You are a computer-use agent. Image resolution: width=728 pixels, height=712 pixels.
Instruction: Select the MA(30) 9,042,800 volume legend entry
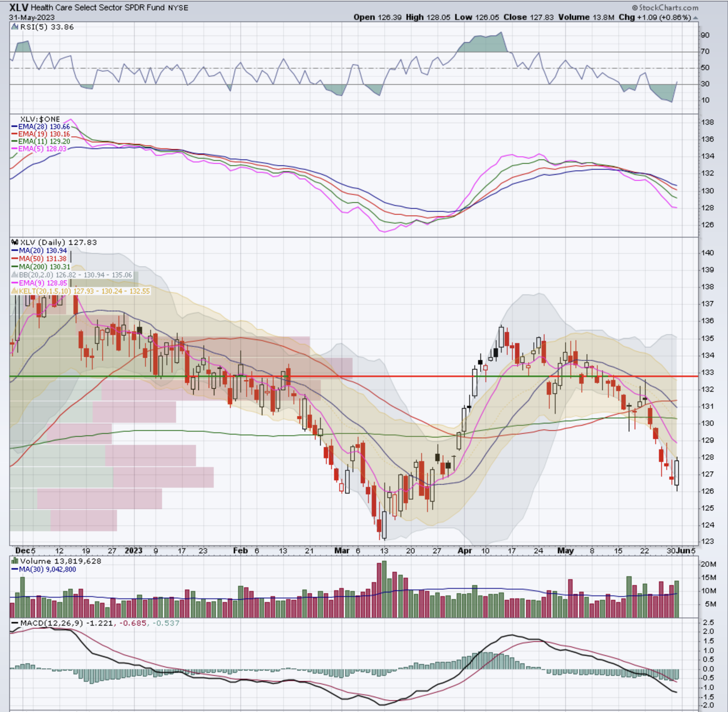point(44,569)
